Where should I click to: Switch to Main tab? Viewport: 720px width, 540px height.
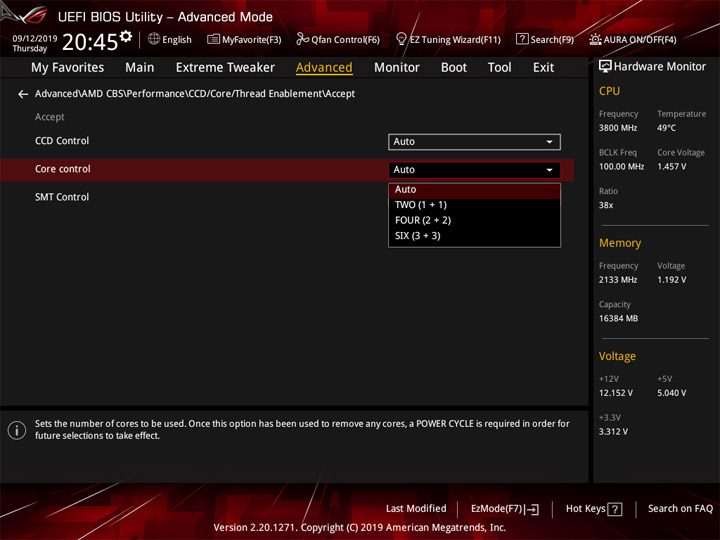click(140, 68)
